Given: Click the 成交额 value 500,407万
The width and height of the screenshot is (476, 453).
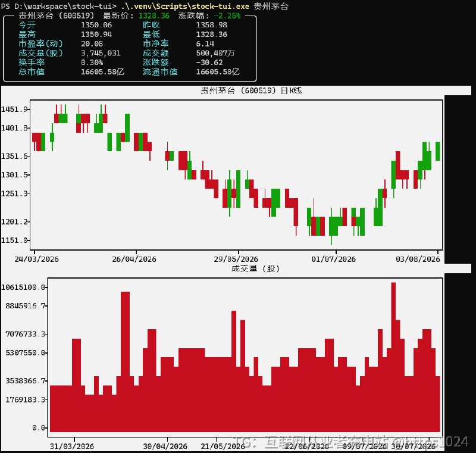Looking at the screenshot, I should pyautogui.click(x=215, y=53).
